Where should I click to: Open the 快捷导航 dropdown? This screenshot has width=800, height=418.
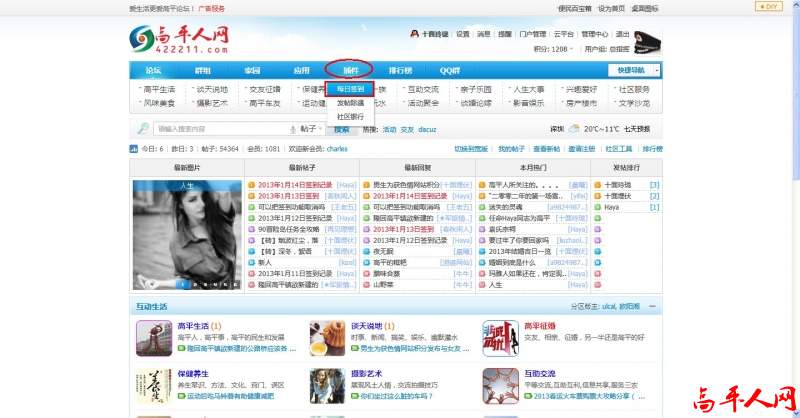pos(635,70)
